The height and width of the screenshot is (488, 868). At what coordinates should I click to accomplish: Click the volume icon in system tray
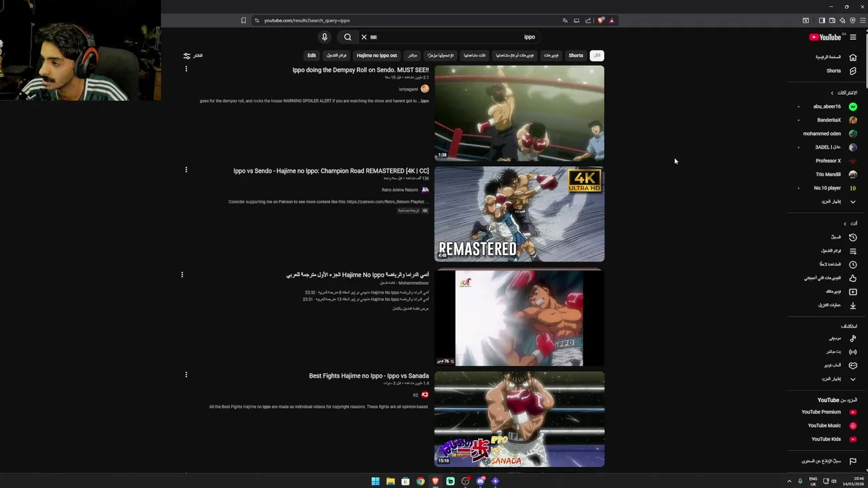coord(833,481)
